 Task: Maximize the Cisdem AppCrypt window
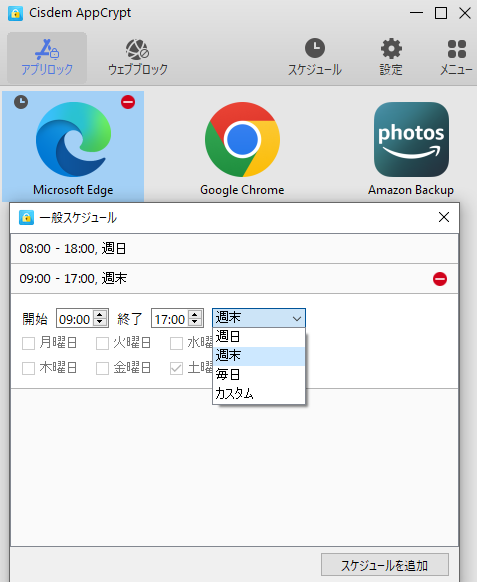[441, 13]
